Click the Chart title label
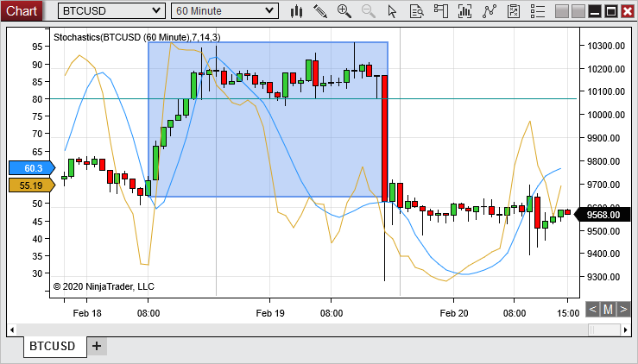The image size is (638, 364). (x=22, y=11)
